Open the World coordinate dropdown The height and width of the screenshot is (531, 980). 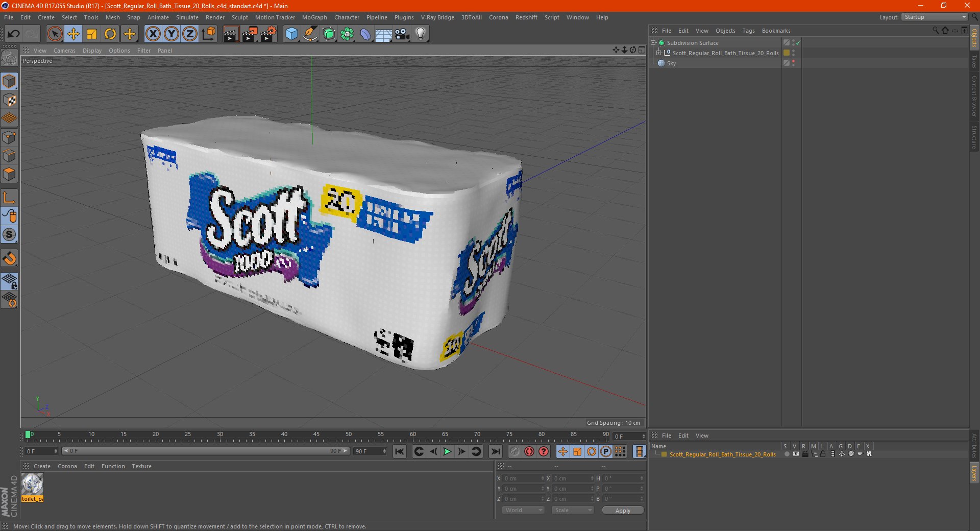tap(523, 510)
